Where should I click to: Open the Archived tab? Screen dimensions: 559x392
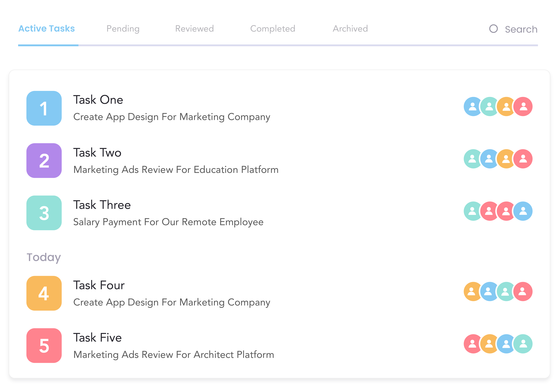(350, 29)
